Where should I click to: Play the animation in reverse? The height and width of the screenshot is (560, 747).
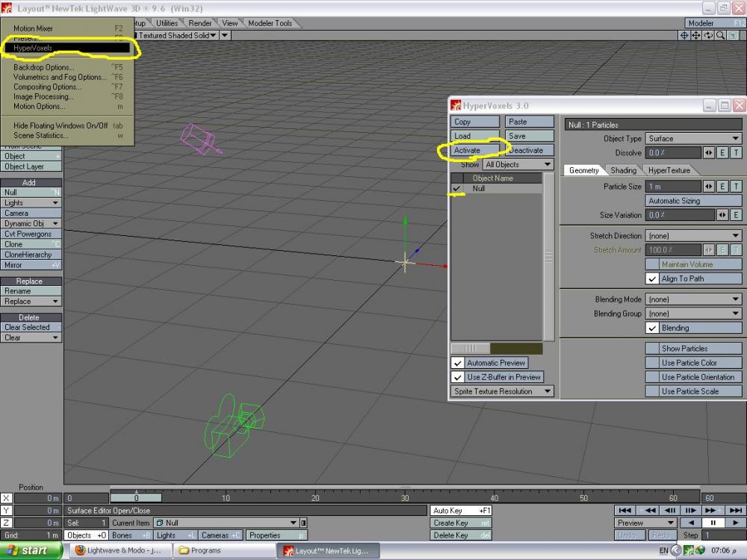(x=691, y=523)
